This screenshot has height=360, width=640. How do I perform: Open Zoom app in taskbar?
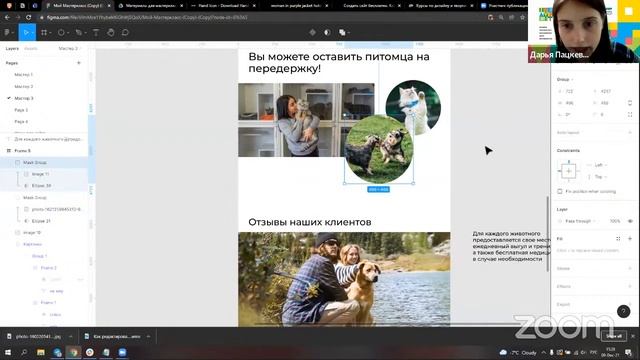[x=122, y=352]
